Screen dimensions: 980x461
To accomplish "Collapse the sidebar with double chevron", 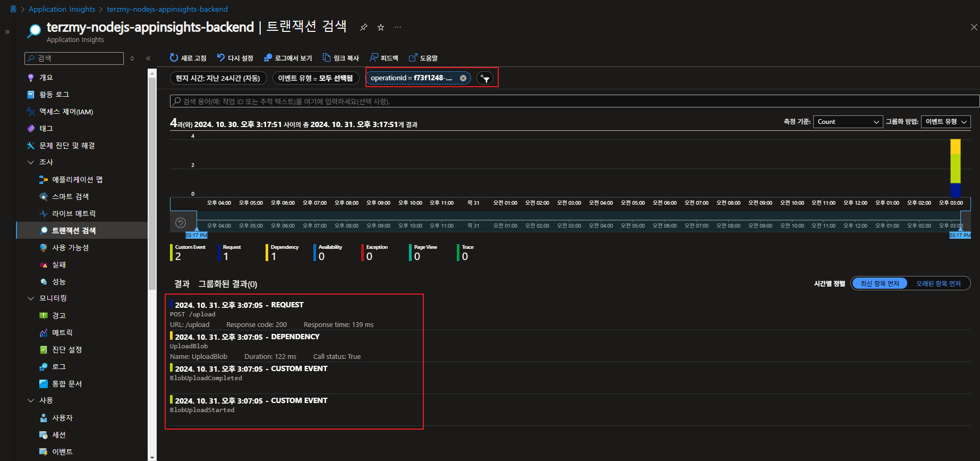I will click(148, 58).
